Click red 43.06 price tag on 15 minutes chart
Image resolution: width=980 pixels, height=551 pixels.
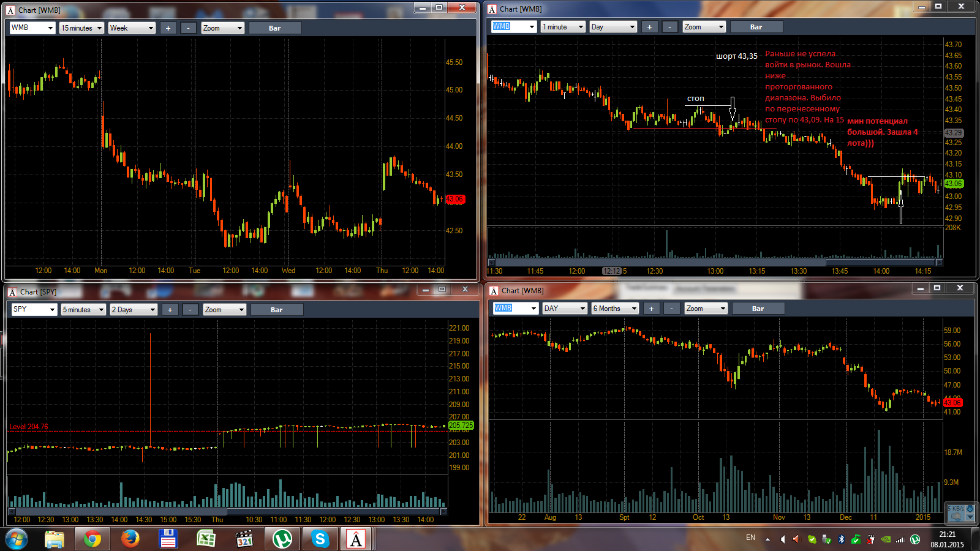click(454, 199)
